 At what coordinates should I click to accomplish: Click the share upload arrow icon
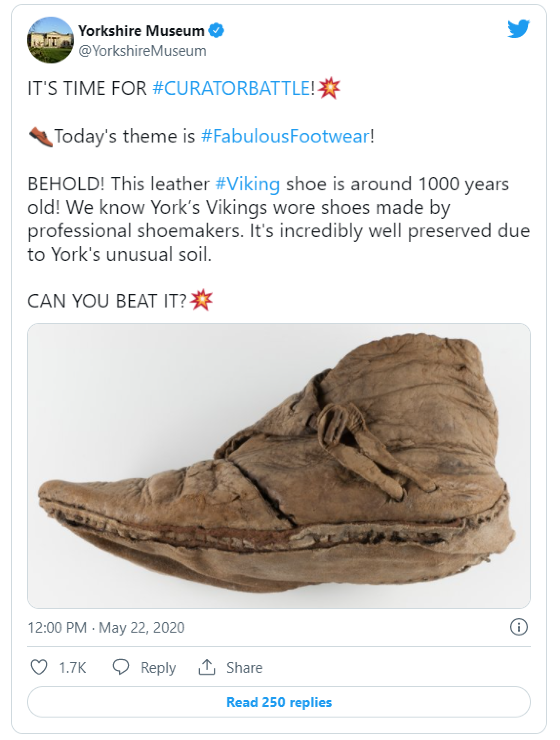[207, 667]
